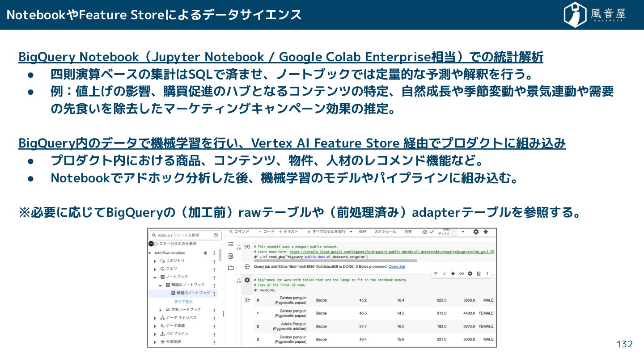
Task: Click the Open Job link
Action: coord(397,267)
